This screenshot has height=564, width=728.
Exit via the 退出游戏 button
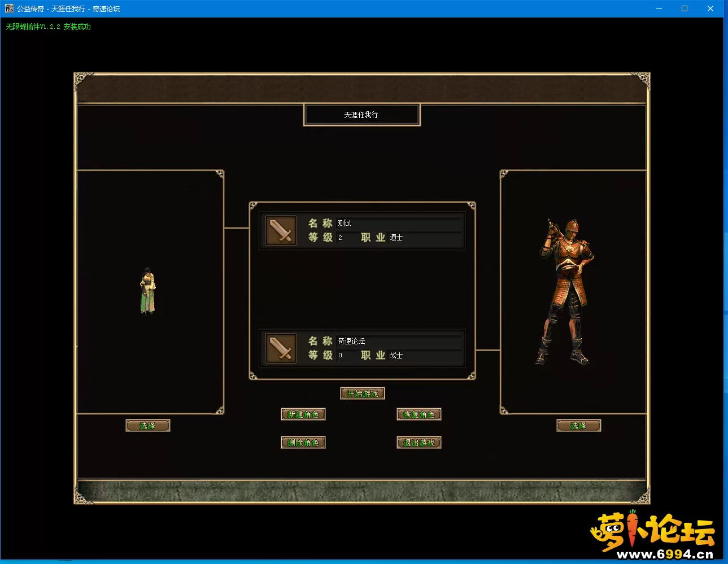(419, 443)
